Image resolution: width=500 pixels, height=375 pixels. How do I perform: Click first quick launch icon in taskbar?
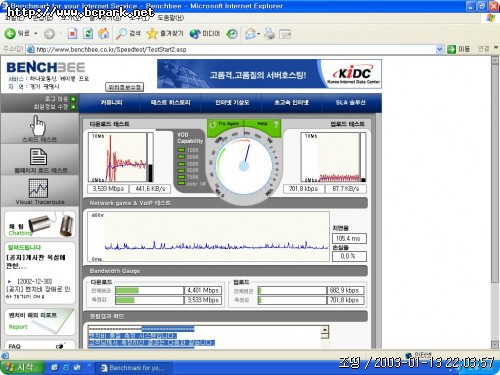(x=54, y=368)
